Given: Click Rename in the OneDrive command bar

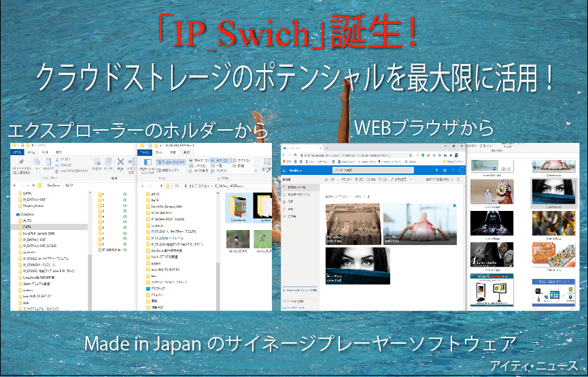Looking at the screenshot, I should tap(398, 180).
